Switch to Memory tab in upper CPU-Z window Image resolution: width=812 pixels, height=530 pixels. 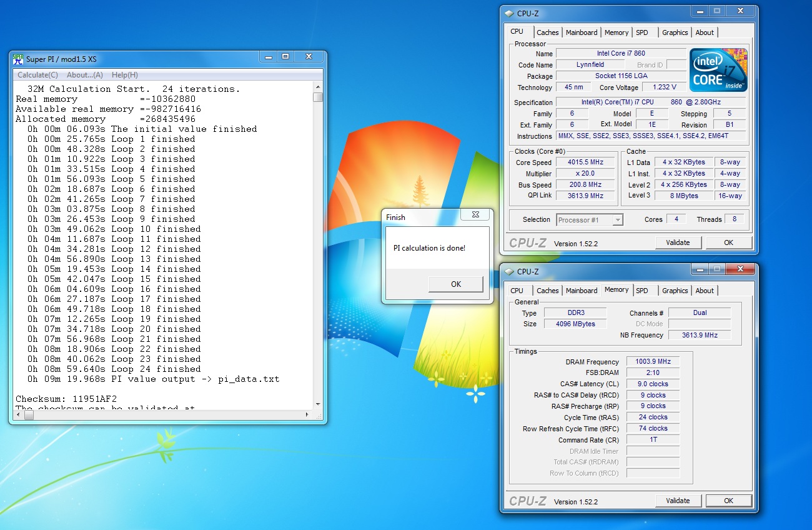point(616,32)
